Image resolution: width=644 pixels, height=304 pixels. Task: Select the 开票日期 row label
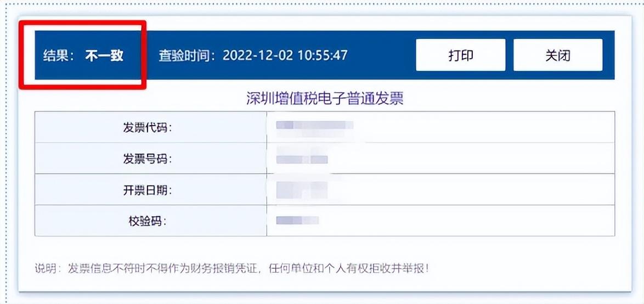(147, 190)
